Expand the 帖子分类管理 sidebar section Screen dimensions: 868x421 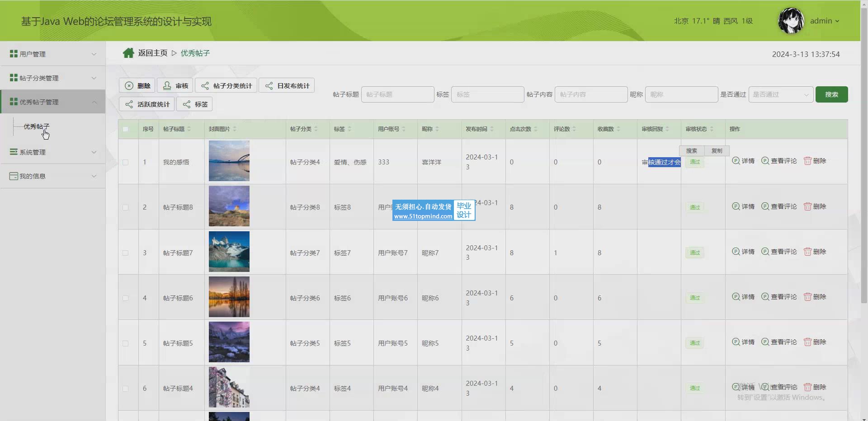(x=53, y=78)
